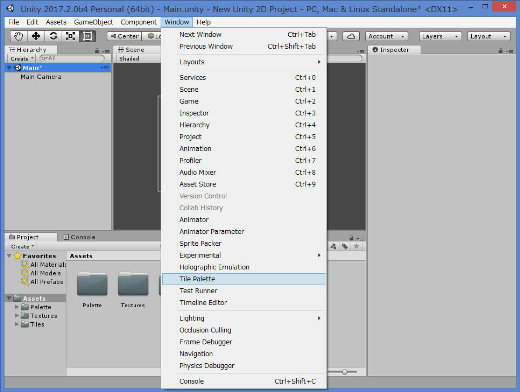Choose Sprite Packer menu entry
This screenshot has width=520, height=392.
pyautogui.click(x=244, y=243)
